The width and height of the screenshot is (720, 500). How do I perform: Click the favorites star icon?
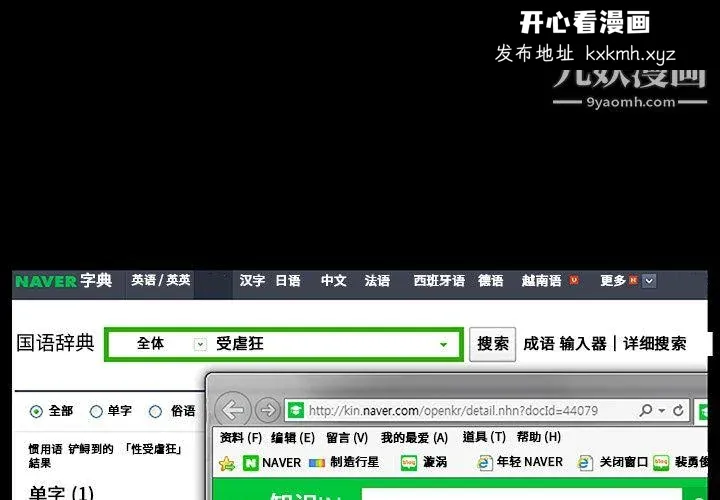pyautogui.click(x=227, y=463)
